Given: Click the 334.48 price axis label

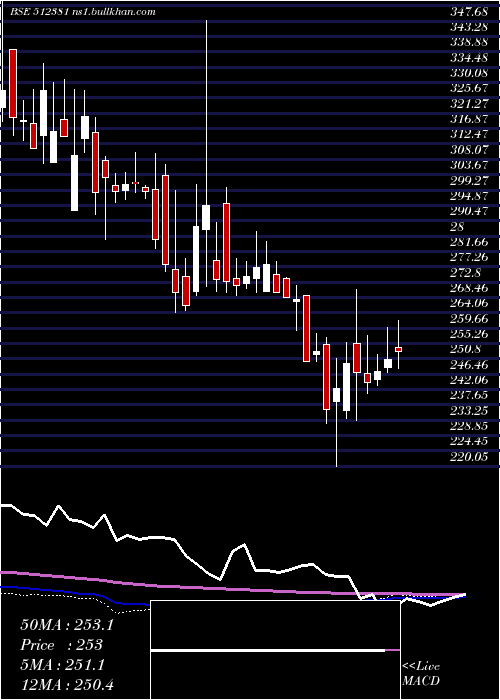Looking at the screenshot, I should (468, 58).
